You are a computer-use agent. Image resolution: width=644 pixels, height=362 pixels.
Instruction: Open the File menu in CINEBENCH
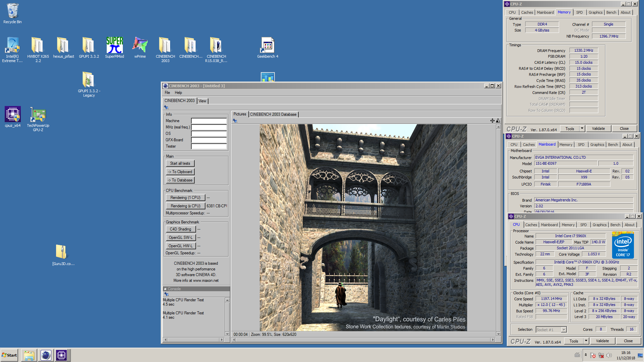(x=167, y=93)
